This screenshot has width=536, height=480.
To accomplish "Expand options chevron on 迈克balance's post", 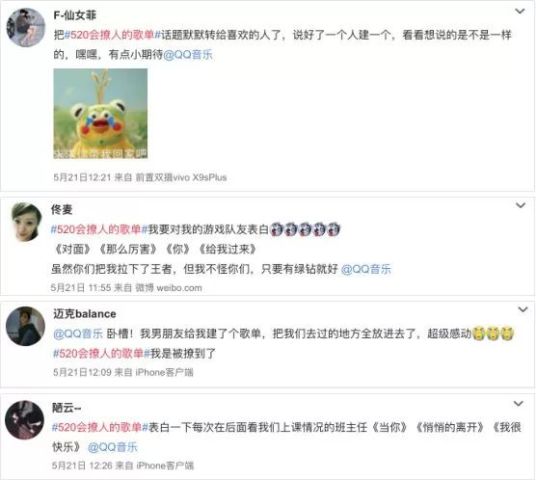I will pos(523,310).
